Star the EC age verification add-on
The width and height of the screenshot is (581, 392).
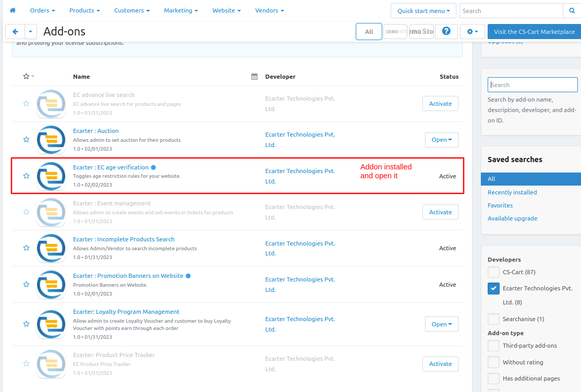pos(26,176)
